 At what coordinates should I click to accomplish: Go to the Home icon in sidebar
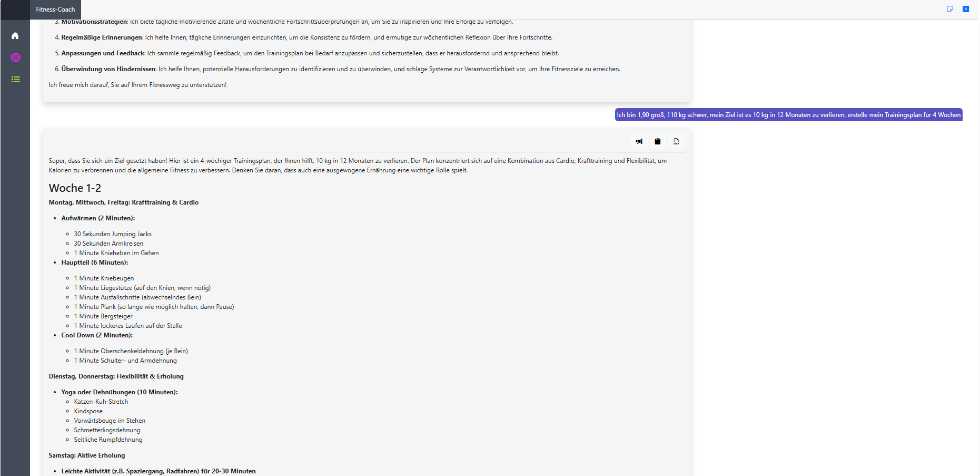[x=15, y=36]
